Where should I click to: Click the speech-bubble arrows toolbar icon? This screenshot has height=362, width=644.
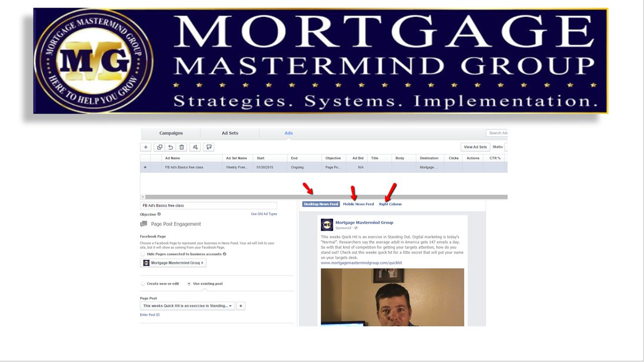pos(209,147)
